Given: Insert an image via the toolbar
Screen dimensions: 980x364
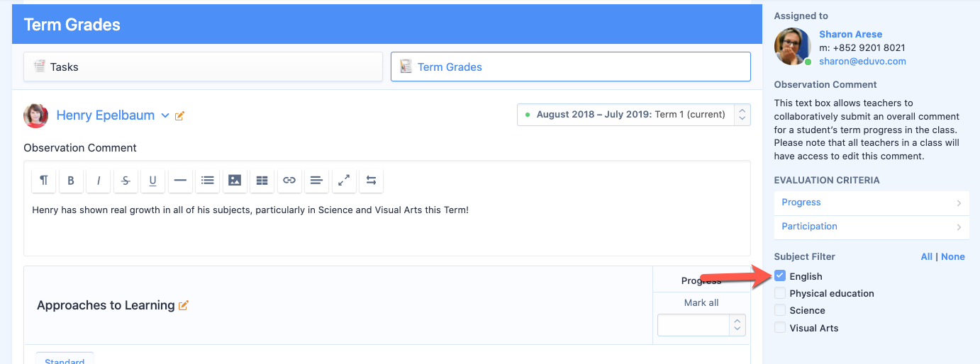Looking at the screenshot, I should [235, 181].
